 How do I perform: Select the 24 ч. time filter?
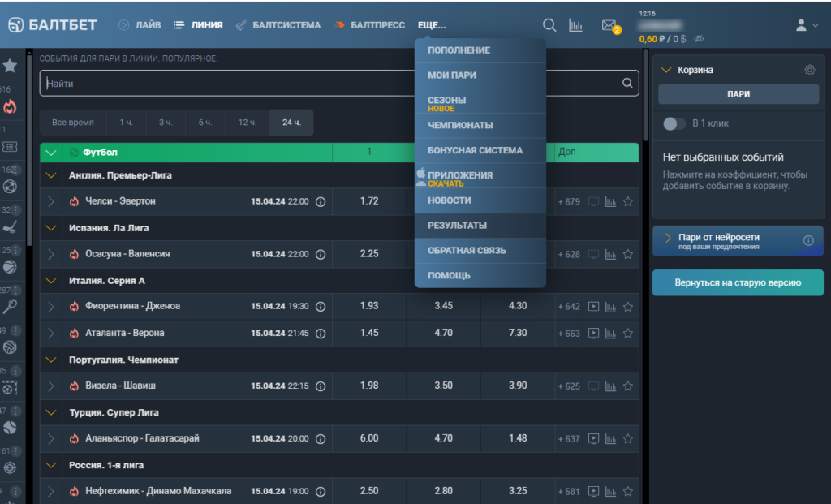(291, 123)
